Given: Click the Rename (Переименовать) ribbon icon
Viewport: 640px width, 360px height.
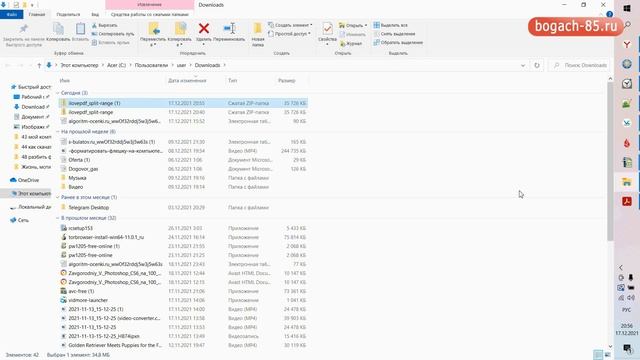Looking at the screenshot, I should pyautogui.click(x=229, y=28).
